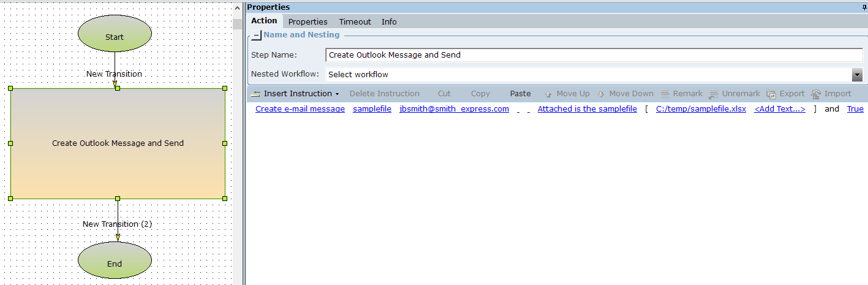Click the Import icon
The height and width of the screenshot is (285, 868).
pos(816,94)
